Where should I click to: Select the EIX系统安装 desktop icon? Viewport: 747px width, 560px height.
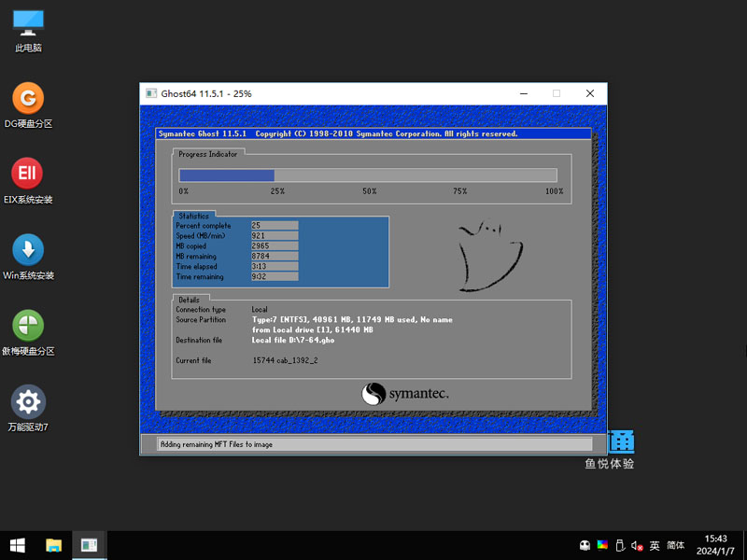(x=28, y=181)
